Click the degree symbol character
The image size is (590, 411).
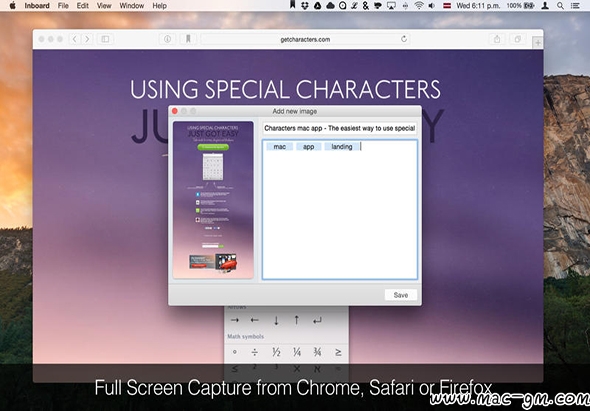tap(235, 352)
